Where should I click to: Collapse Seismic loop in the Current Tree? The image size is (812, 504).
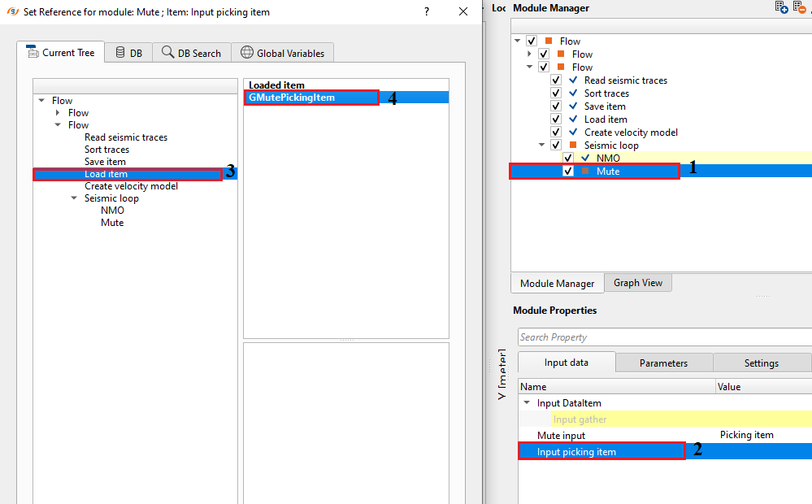click(x=74, y=198)
